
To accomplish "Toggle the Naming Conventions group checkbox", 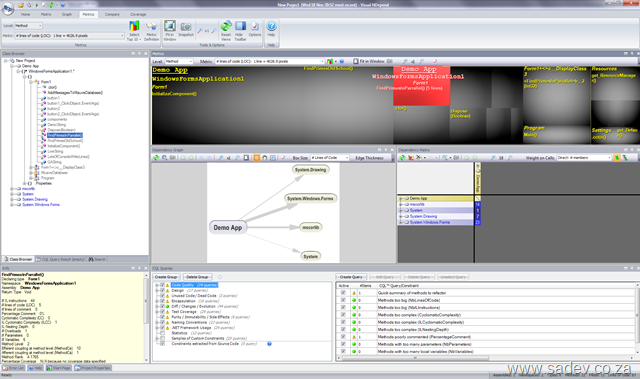I will 162,322.
